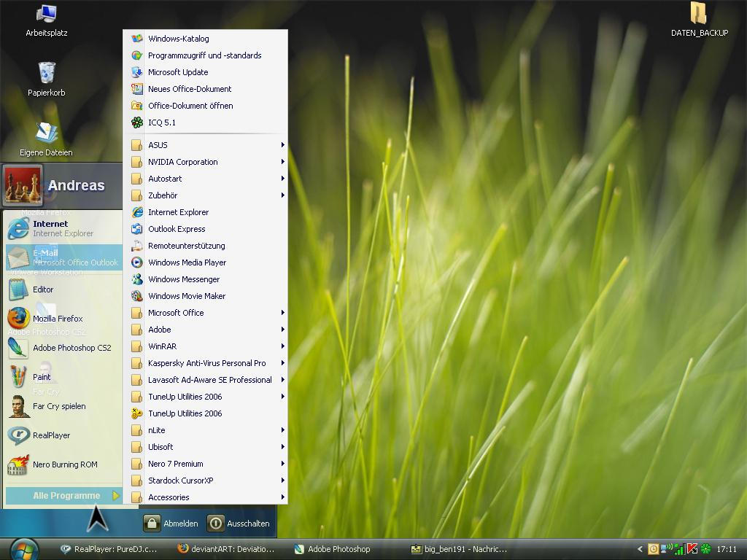
Task: Launch Windows Messenger
Action: (205, 279)
